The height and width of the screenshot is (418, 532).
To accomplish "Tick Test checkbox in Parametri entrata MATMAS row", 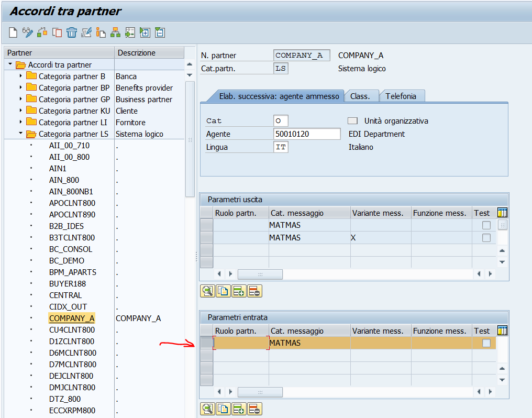I will [486, 343].
